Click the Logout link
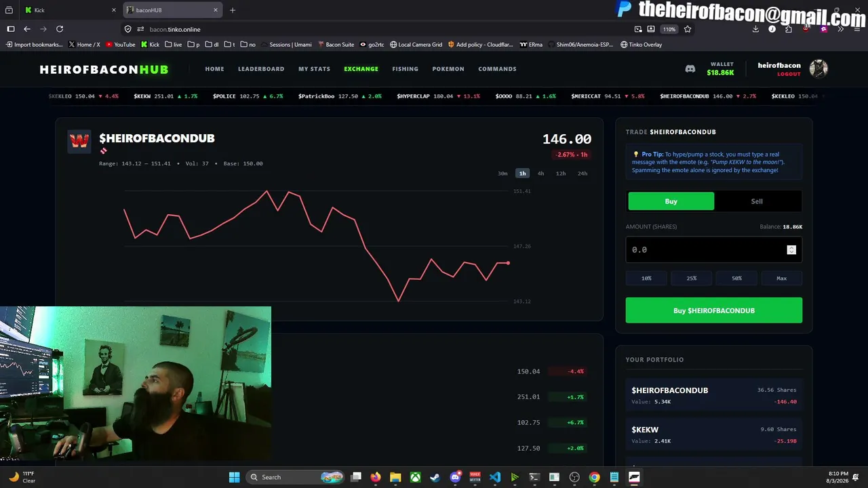The image size is (868, 488). [789, 74]
